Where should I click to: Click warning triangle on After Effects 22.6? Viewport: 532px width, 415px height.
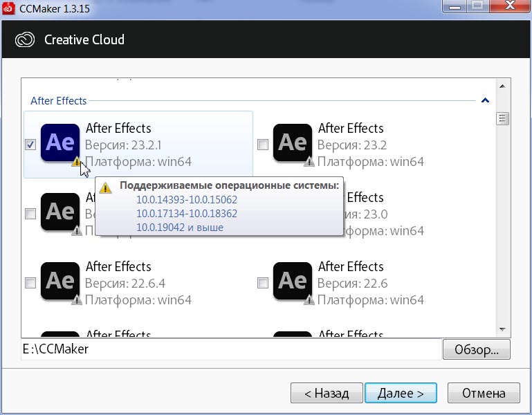click(x=309, y=300)
